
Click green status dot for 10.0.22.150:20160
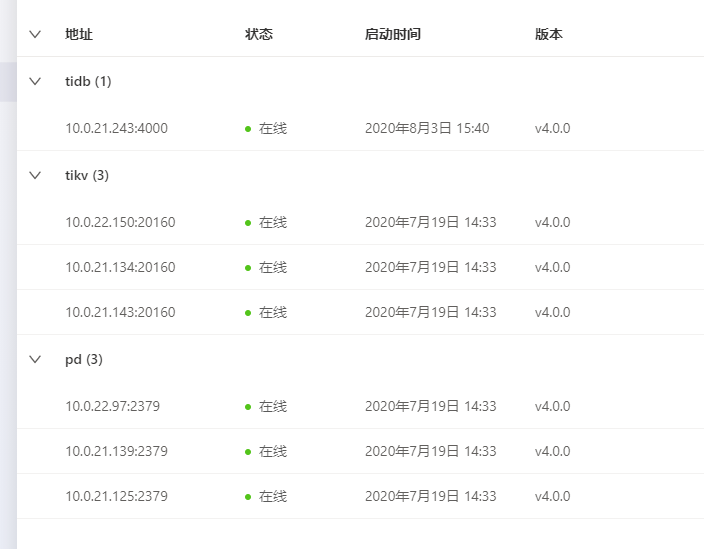[x=248, y=223]
